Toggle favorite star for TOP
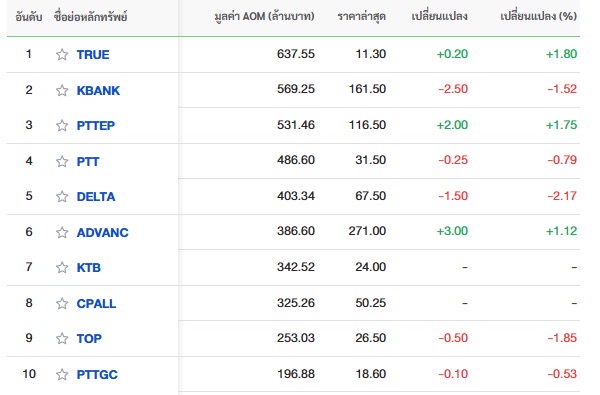Screen dimensions: 600x395 click(x=62, y=339)
